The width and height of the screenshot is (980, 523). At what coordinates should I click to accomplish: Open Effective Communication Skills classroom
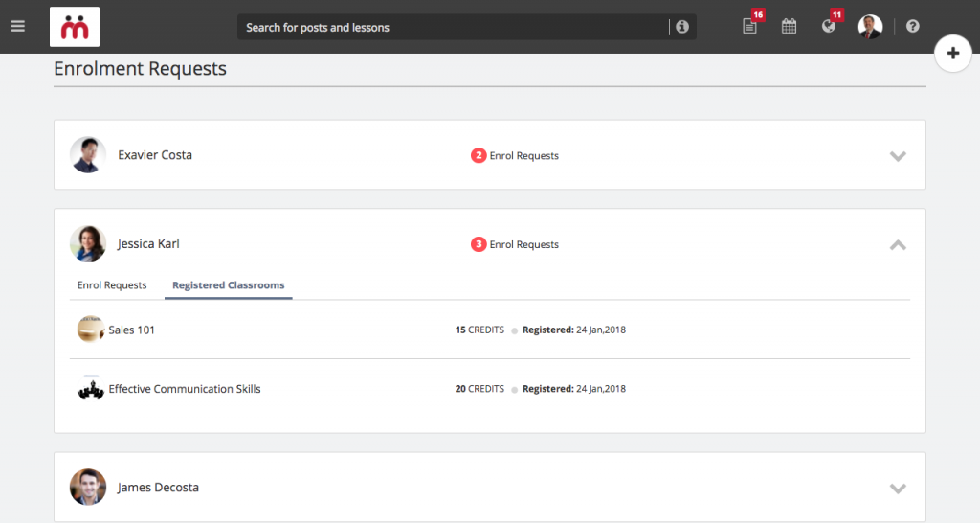[185, 389]
